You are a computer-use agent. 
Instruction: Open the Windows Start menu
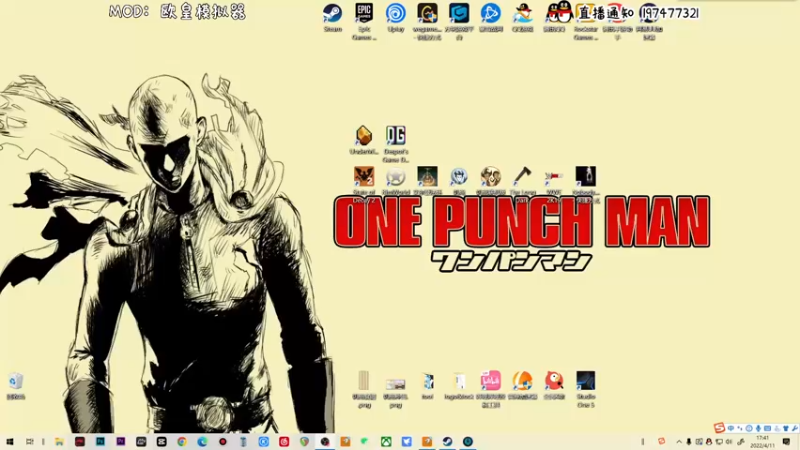click(9, 442)
